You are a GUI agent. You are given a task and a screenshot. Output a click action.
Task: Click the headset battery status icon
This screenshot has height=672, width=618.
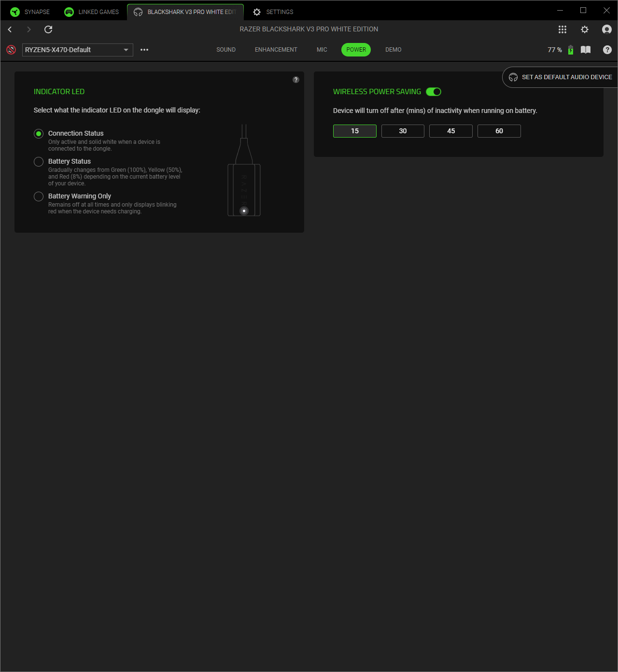571,50
